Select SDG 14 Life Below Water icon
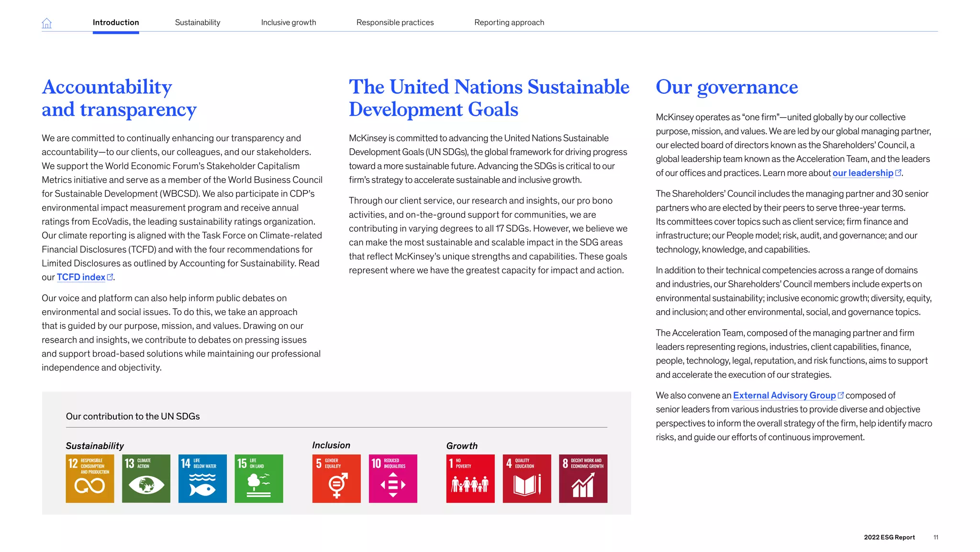This screenshot has width=980, height=552. (x=202, y=478)
